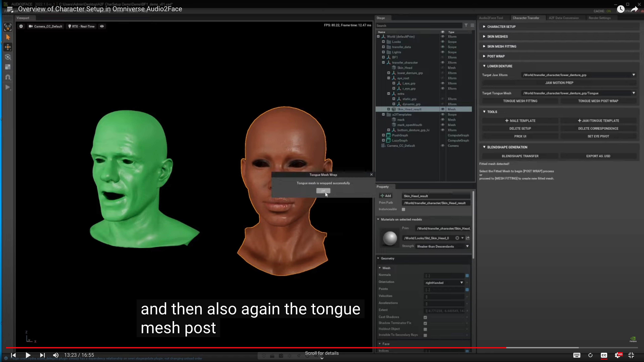The width and height of the screenshot is (644, 362).
Task: Select the Move tool in left toolbar
Action: click(8, 47)
